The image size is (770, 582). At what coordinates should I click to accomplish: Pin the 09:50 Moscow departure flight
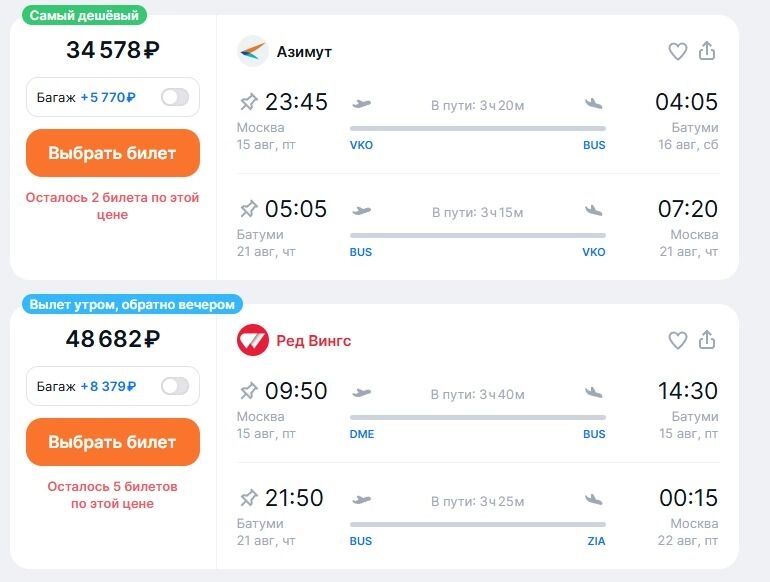coord(248,391)
